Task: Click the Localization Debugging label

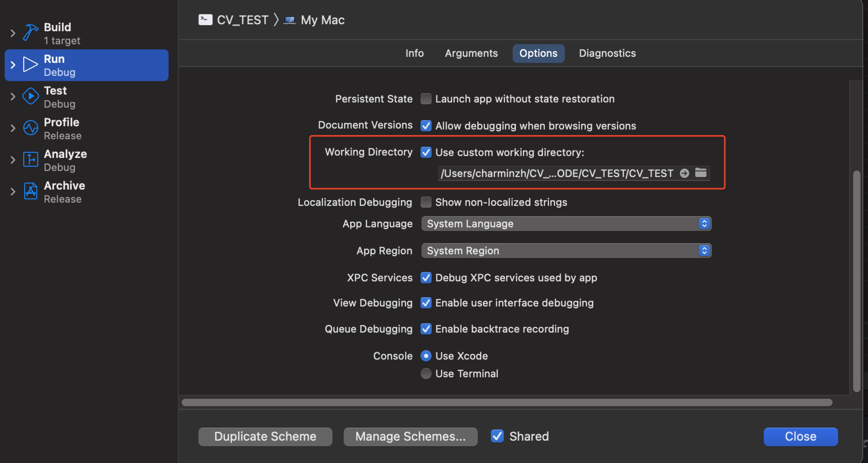Action: click(x=355, y=202)
